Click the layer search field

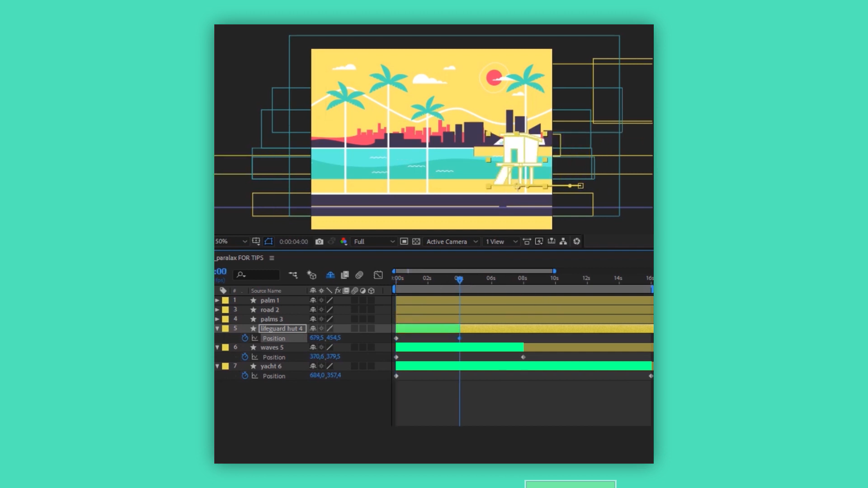point(256,275)
